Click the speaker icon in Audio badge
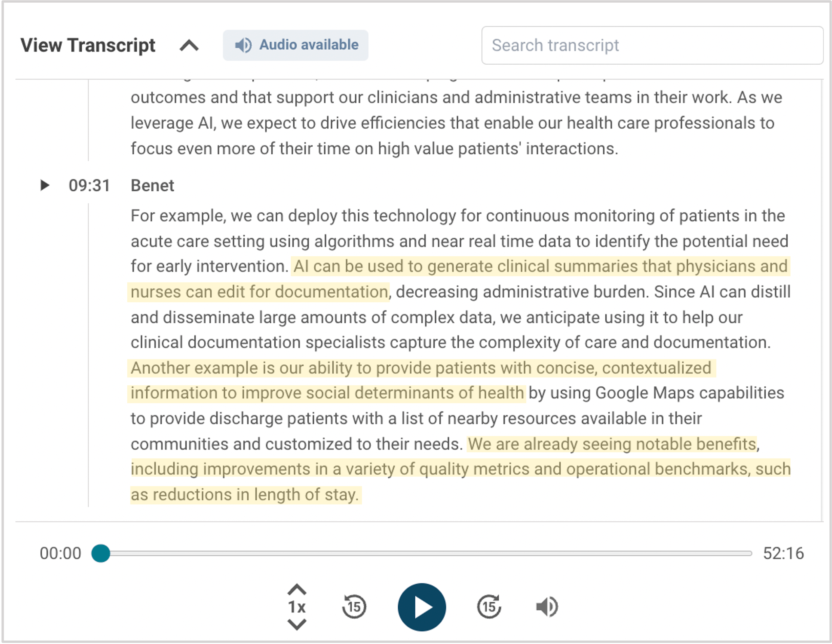Viewport: 832px width, 644px height. tap(243, 45)
